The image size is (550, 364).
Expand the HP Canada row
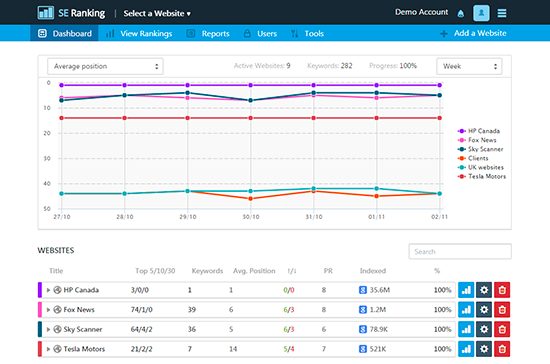pyautogui.click(x=48, y=290)
